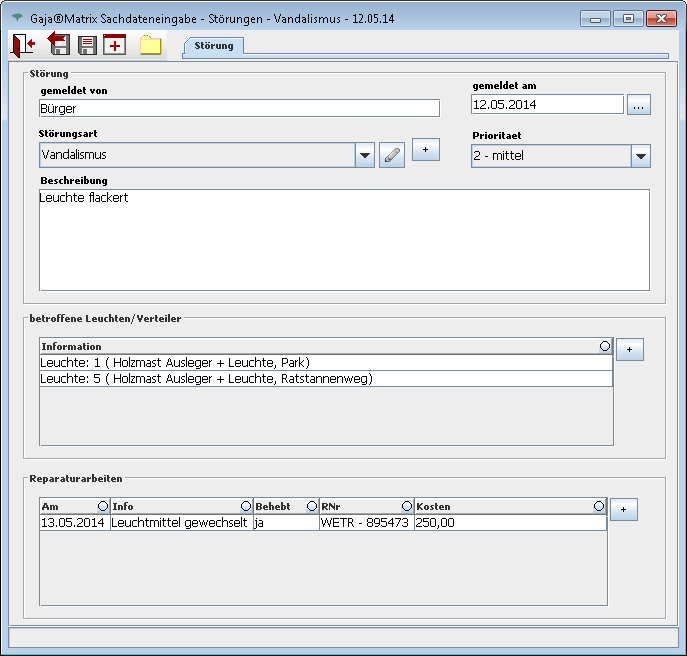Viewport: 687px width, 656px height.
Task: Add affected Leuchte with the plus button
Action: pos(630,349)
